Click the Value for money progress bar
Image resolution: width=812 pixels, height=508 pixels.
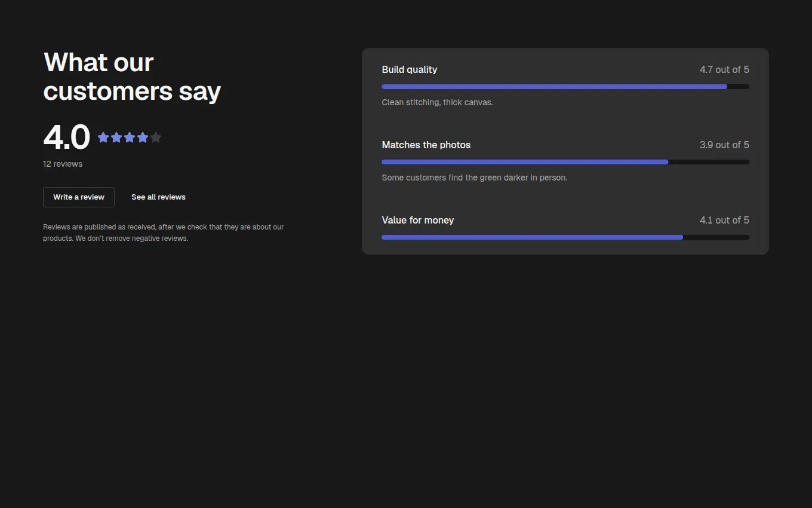pyautogui.click(x=565, y=237)
